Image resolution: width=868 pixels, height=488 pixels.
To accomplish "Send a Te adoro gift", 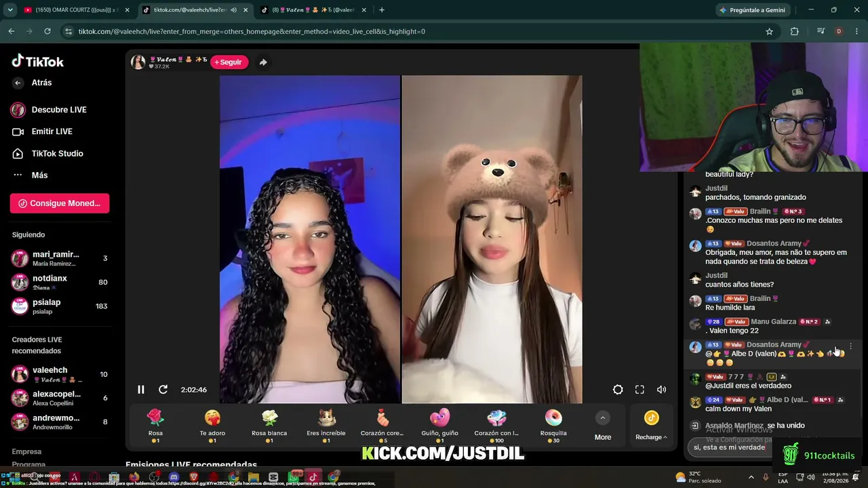I will pyautogui.click(x=212, y=426).
